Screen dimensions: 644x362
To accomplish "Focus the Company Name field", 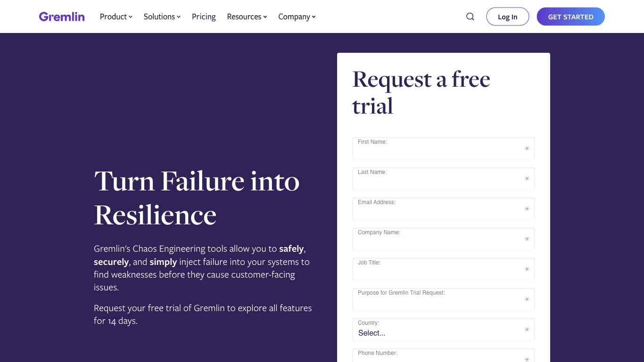I will (444, 239).
